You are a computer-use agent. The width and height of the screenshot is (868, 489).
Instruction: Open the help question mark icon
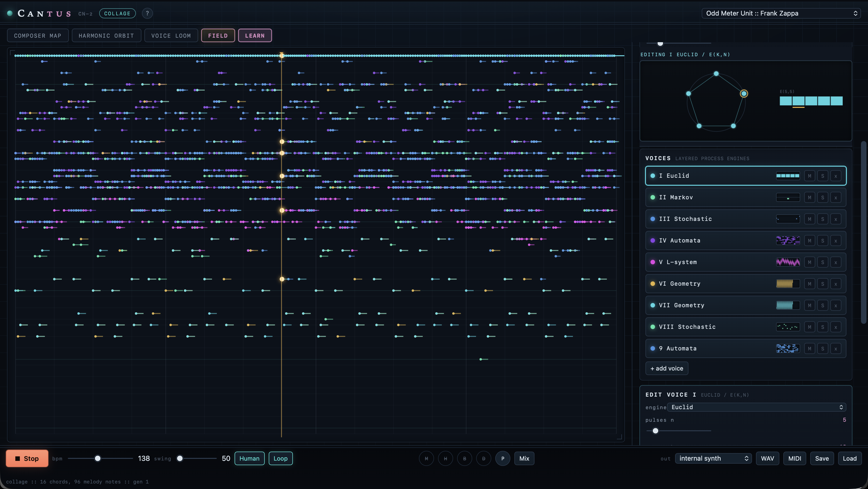point(147,14)
